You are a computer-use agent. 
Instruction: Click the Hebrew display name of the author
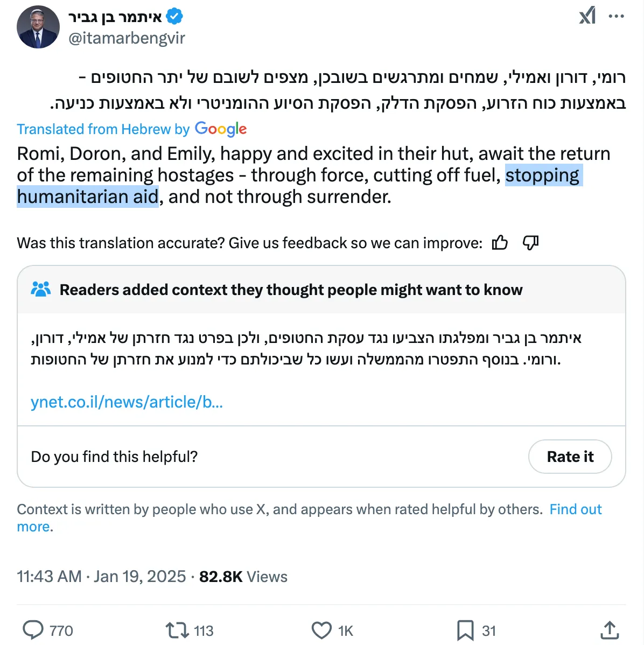tap(115, 17)
